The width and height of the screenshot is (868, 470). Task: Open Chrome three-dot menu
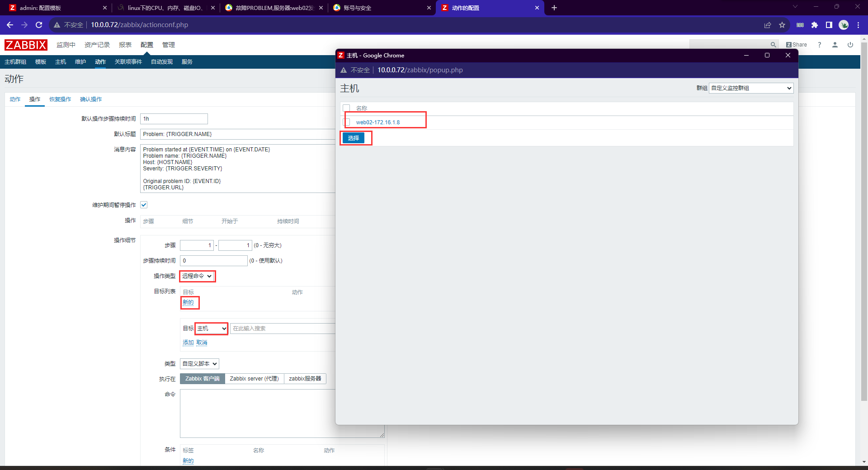[858, 25]
